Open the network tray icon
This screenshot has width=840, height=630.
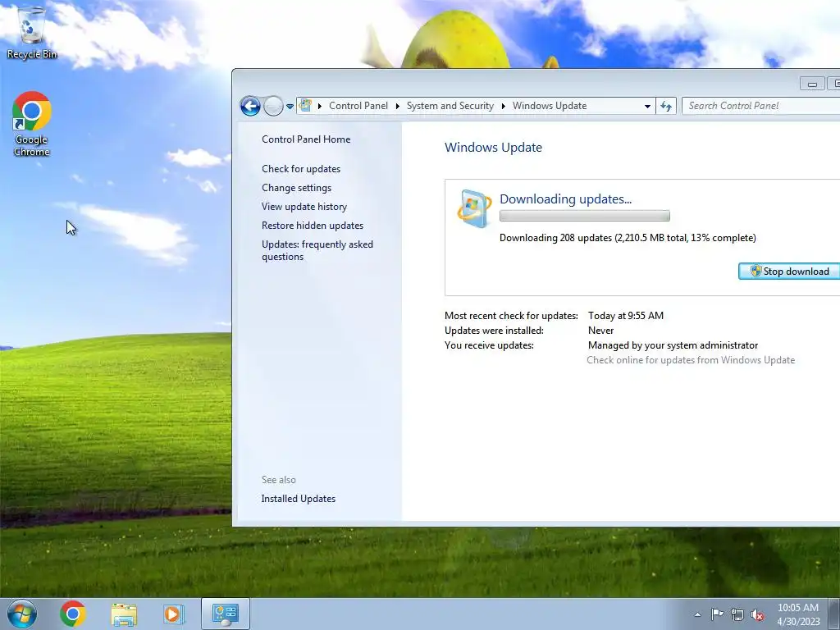(737, 614)
